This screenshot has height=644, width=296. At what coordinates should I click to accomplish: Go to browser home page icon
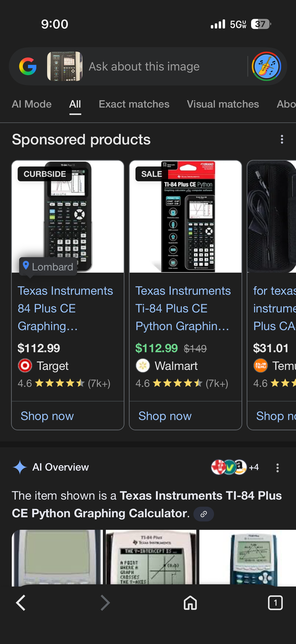[190, 603]
